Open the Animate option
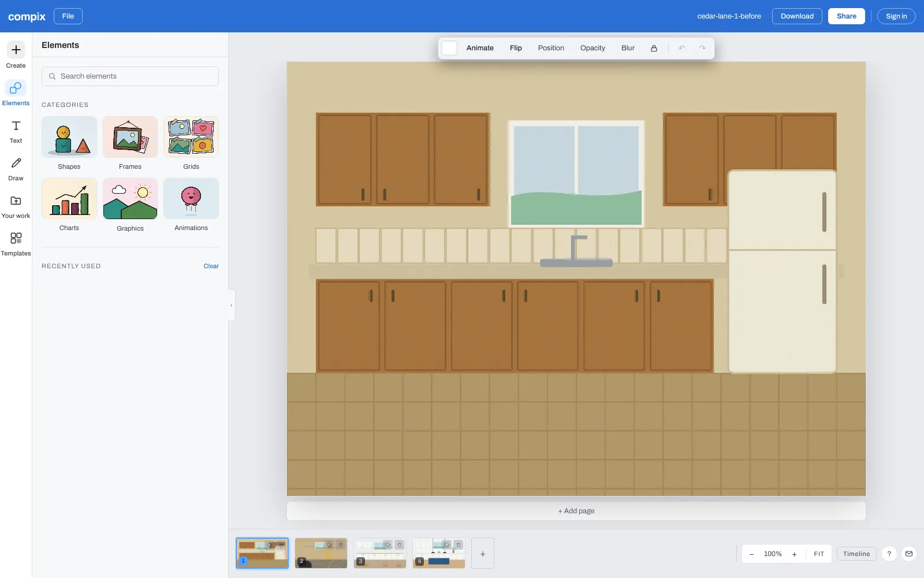Viewport: 924px width, 578px height. 480,48
